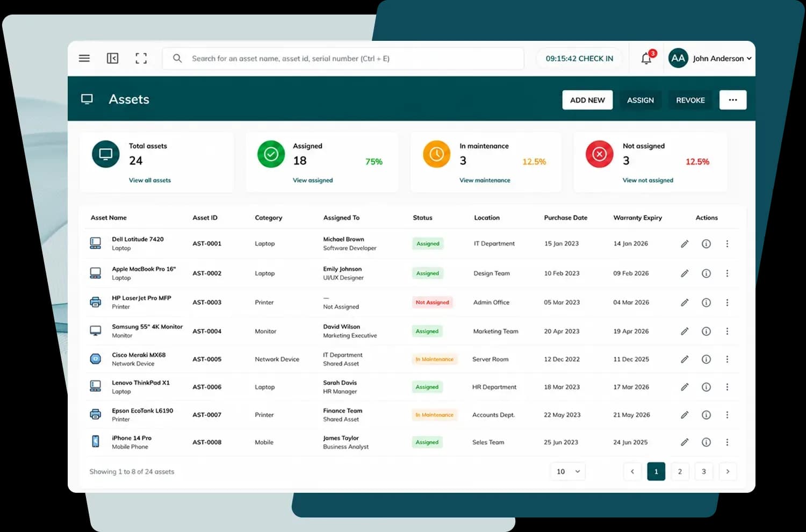
Task: Focus the asset search field
Action: [x=343, y=59]
